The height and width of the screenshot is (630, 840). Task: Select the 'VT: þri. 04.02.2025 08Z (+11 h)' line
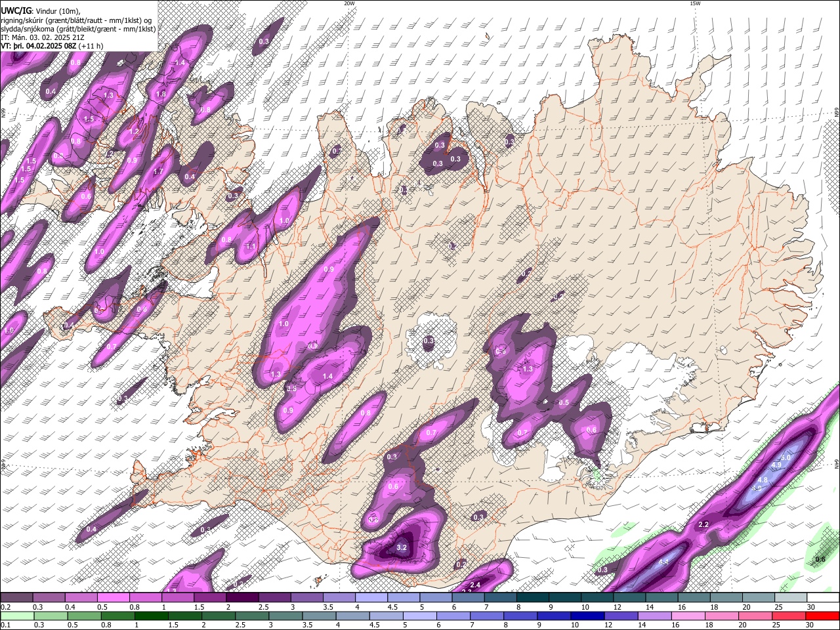click(x=52, y=46)
